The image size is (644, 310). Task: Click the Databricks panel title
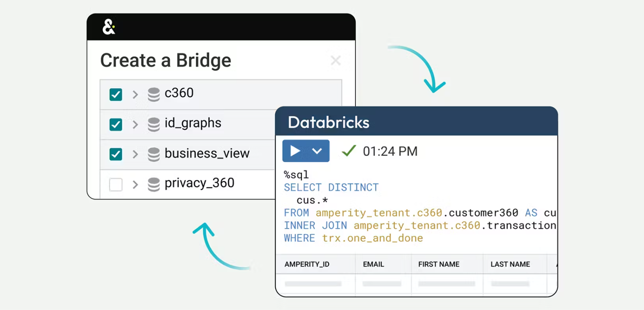329,122
